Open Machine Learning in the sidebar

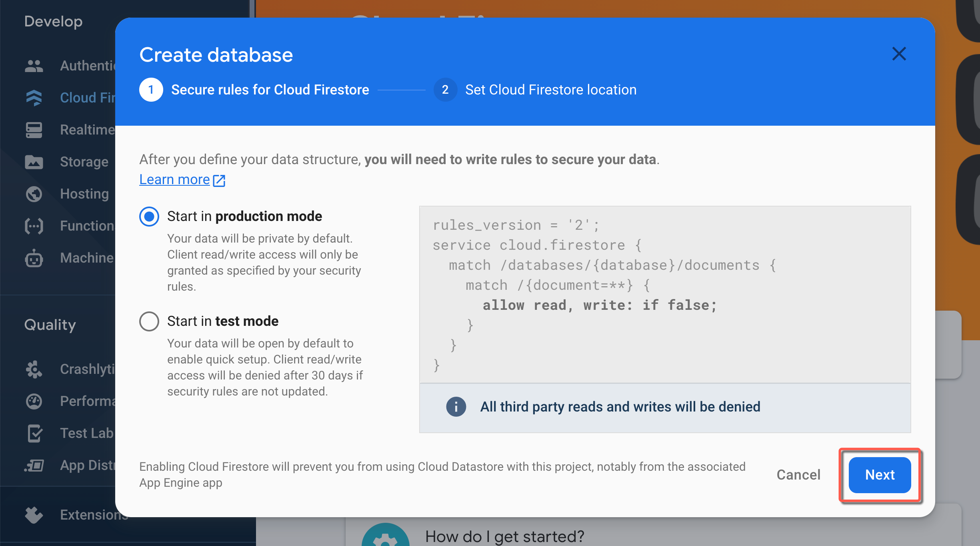coord(88,258)
